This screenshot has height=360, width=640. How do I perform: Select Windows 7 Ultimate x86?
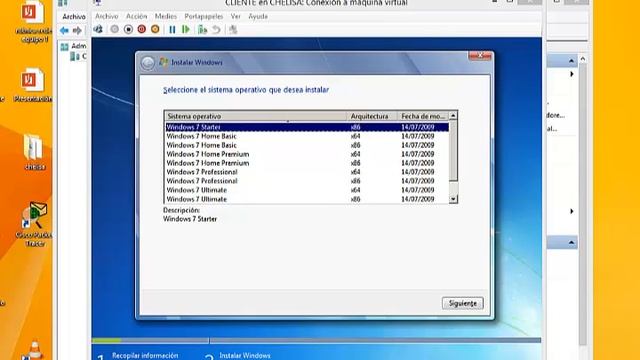pos(307,199)
